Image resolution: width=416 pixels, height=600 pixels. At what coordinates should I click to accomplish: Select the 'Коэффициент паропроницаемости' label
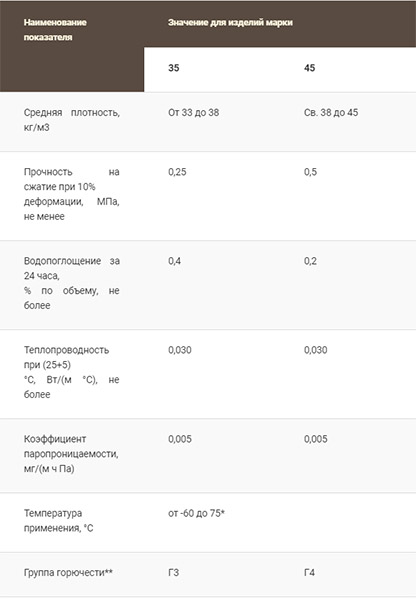(x=71, y=454)
